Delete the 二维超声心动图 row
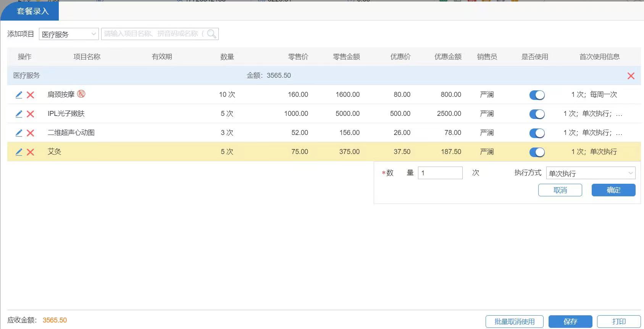The width and height of the screenshot is (644, 329). 31,133
